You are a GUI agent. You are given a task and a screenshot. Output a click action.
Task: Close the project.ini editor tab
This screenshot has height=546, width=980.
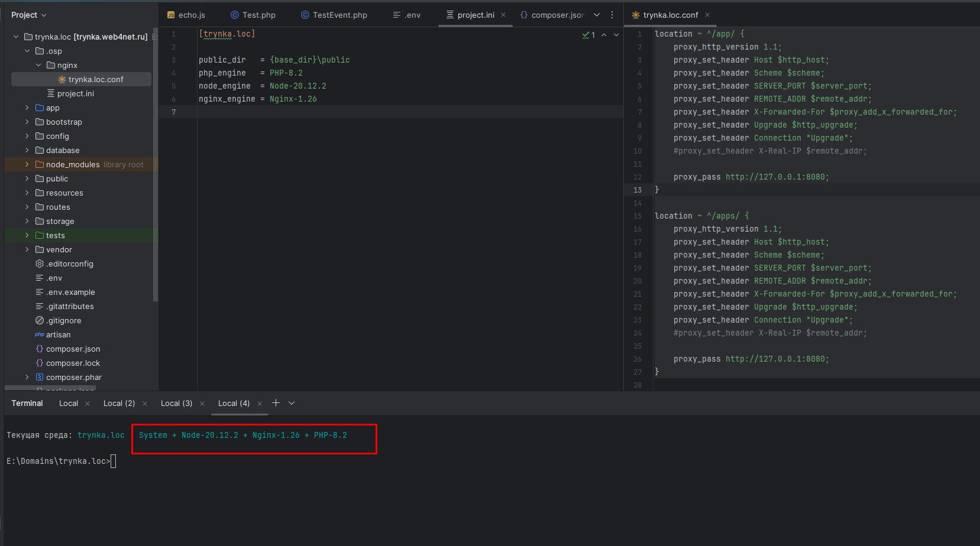503,15
